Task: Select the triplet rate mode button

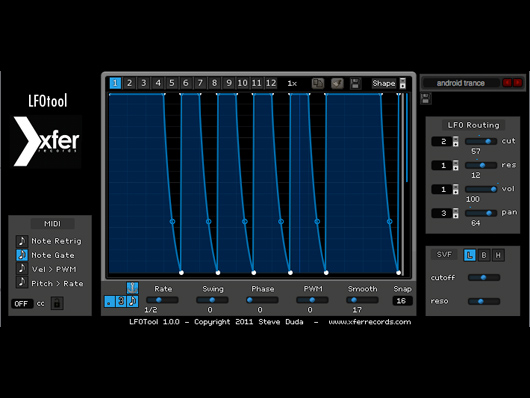Action: [x=121, y=301]
